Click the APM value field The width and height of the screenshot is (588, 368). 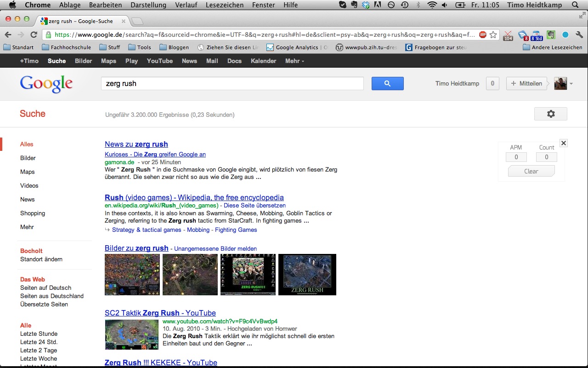pyautogui.click(x=516, y=157)
